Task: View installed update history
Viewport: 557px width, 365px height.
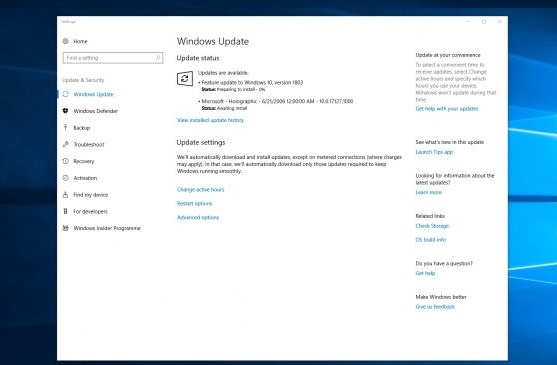Action: 210,120
